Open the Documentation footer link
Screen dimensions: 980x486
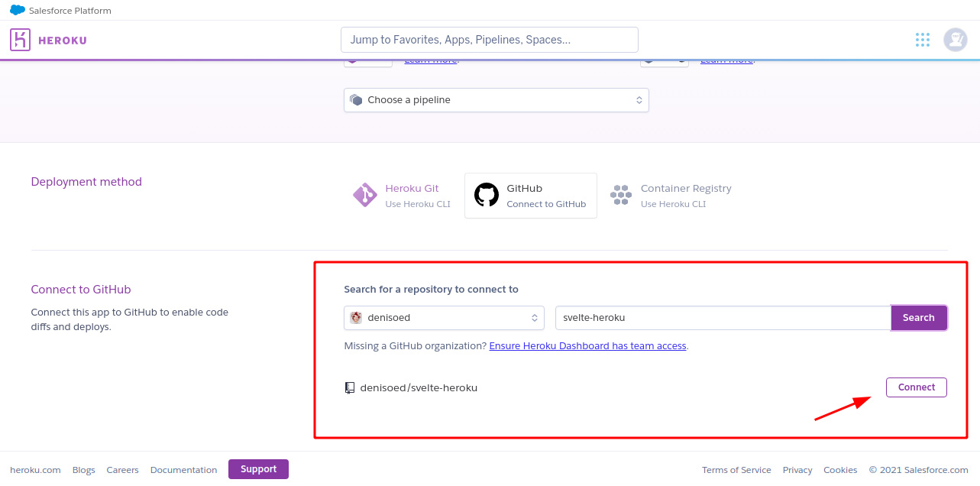pyautogui.click(x=183, y=470)
